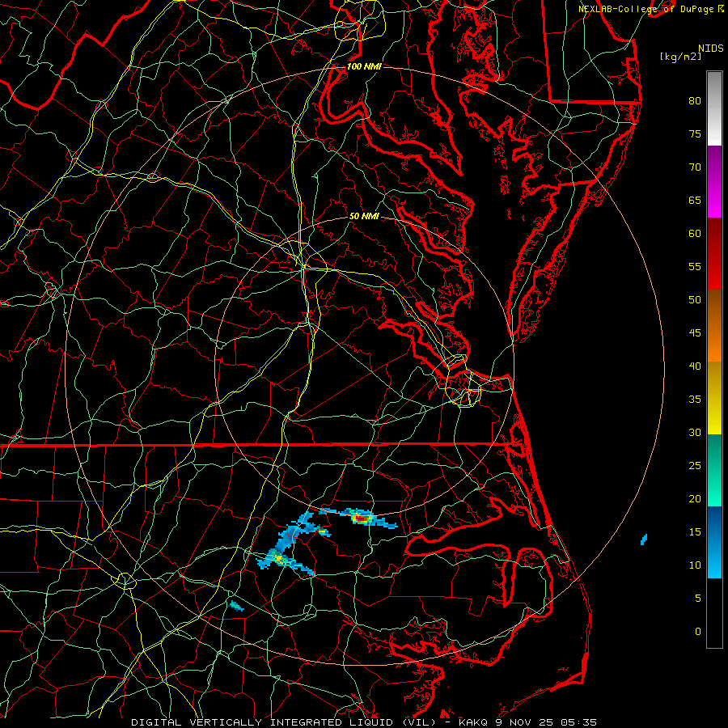Viewport: 728px width, 728px height.
Task: Select the legend value 25
Action: pyautogui.click(x=695, y=465)
